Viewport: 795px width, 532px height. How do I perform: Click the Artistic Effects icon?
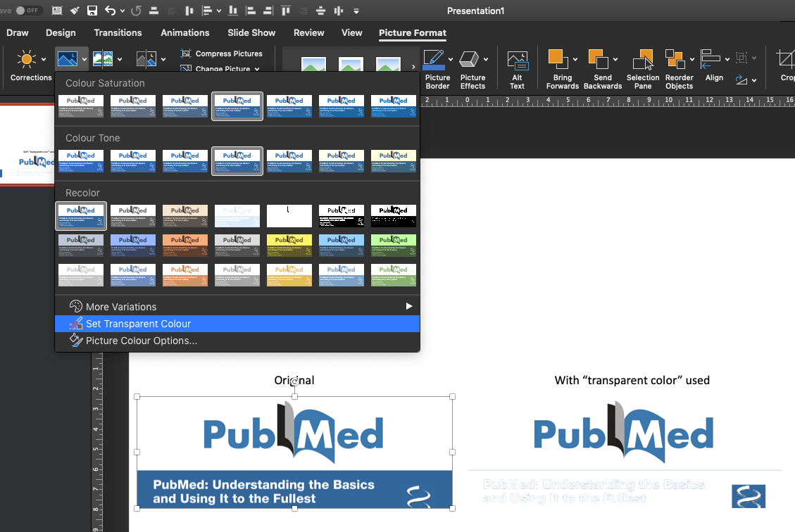103,59
